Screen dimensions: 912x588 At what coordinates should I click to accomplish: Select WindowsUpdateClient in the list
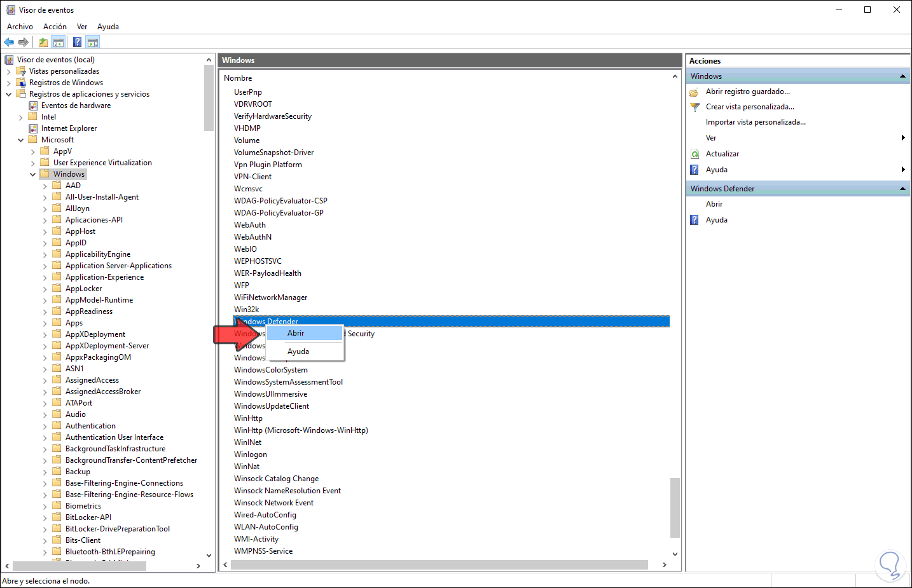[x=272, y=406]
